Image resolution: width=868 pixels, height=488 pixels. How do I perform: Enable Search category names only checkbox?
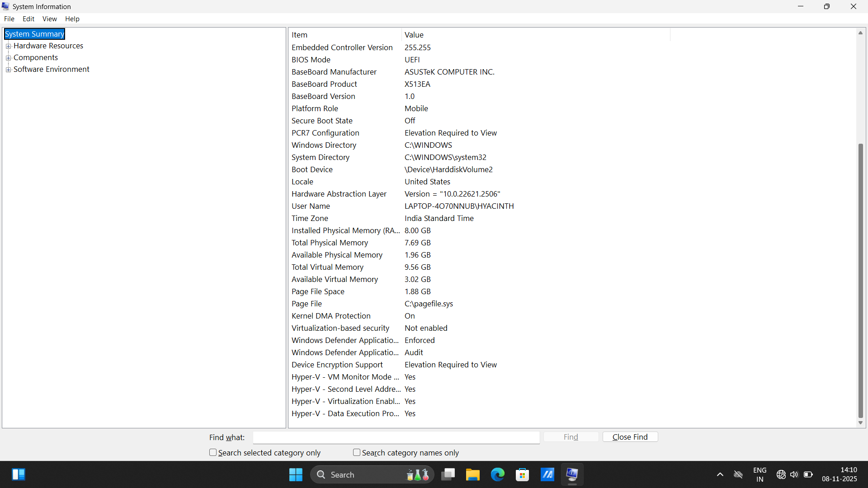coord(357,452)
